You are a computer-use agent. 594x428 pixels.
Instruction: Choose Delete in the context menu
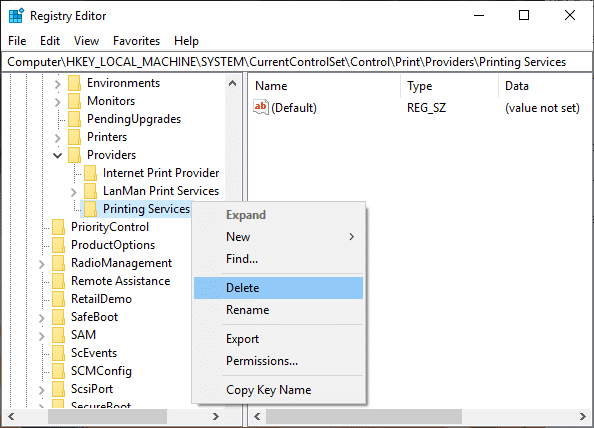point(278,288)
